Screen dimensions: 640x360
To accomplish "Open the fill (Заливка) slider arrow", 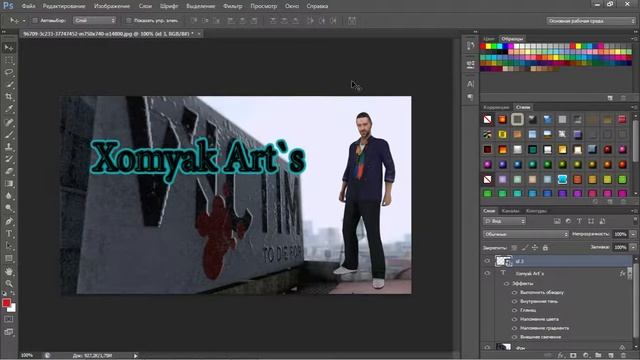I will [x=633, y=247].
